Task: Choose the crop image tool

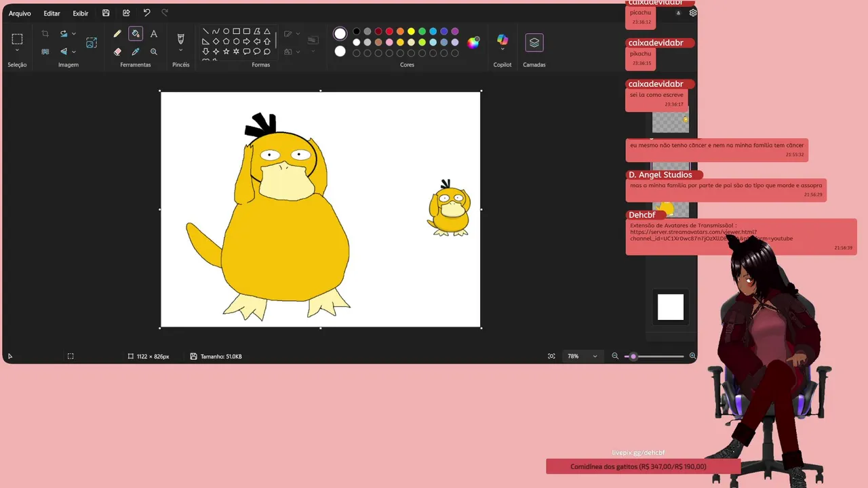Action: (x=45, y=33)
